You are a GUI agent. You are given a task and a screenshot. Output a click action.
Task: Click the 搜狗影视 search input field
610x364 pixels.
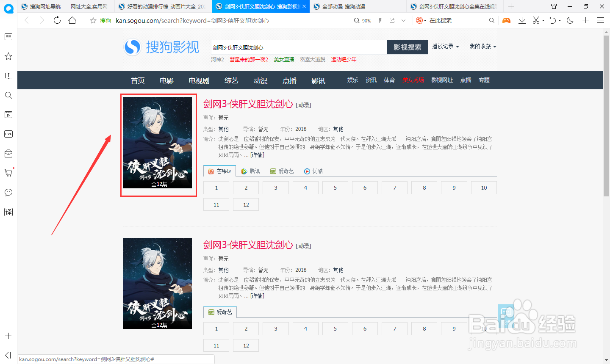(x=299, y=47)
